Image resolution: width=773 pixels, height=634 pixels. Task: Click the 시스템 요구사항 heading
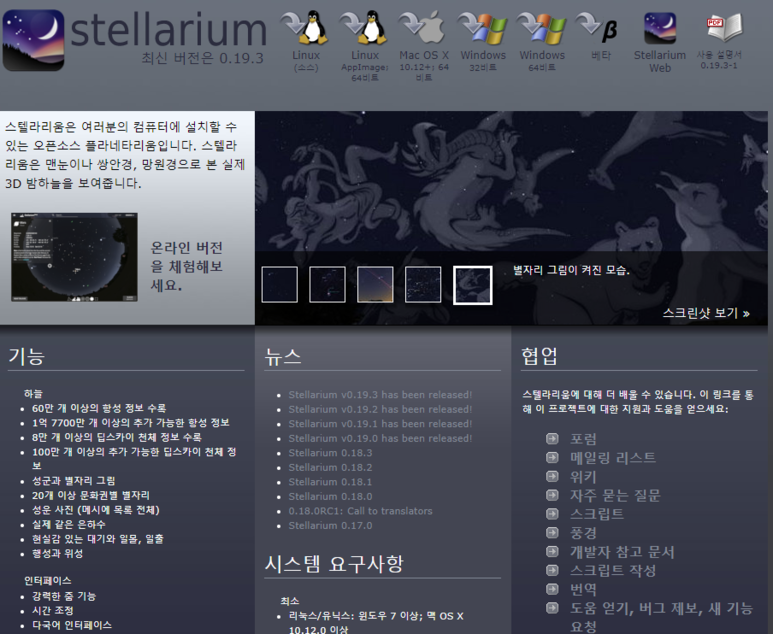(x=334, y=564)
